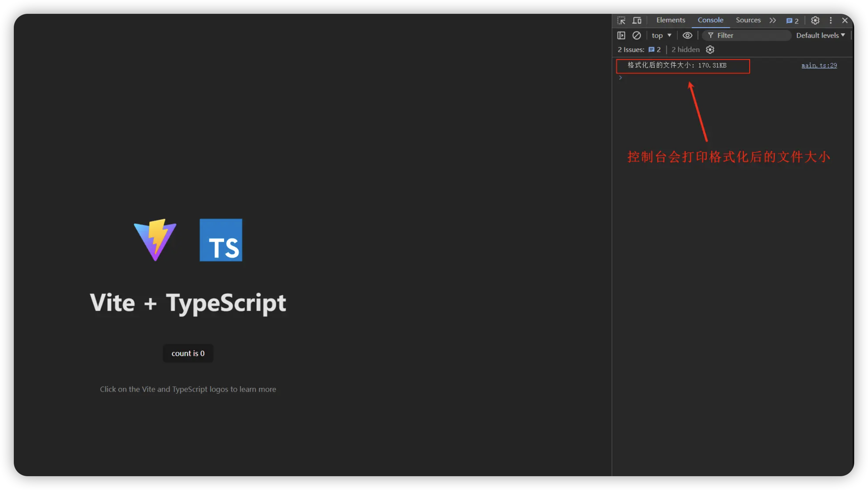Clear the console

(x=636, y=35)
